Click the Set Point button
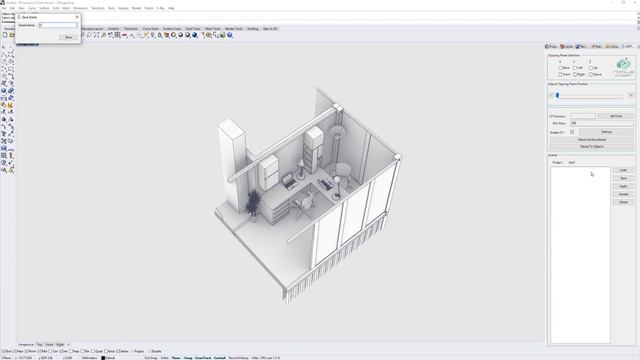 (616, 116)
